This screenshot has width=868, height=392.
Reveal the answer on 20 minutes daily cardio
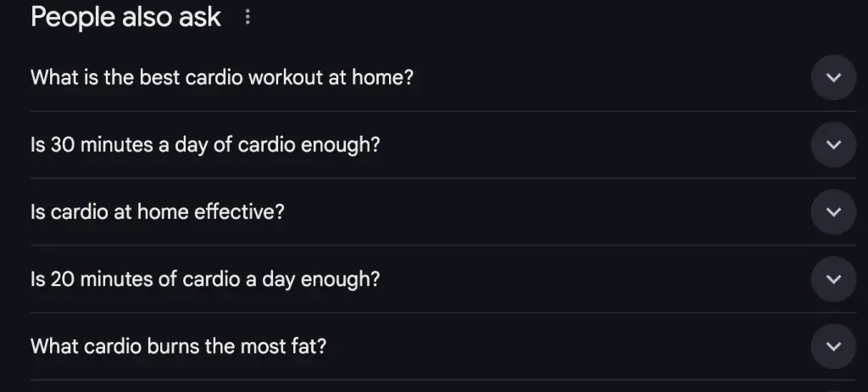(x=443, y=279)
